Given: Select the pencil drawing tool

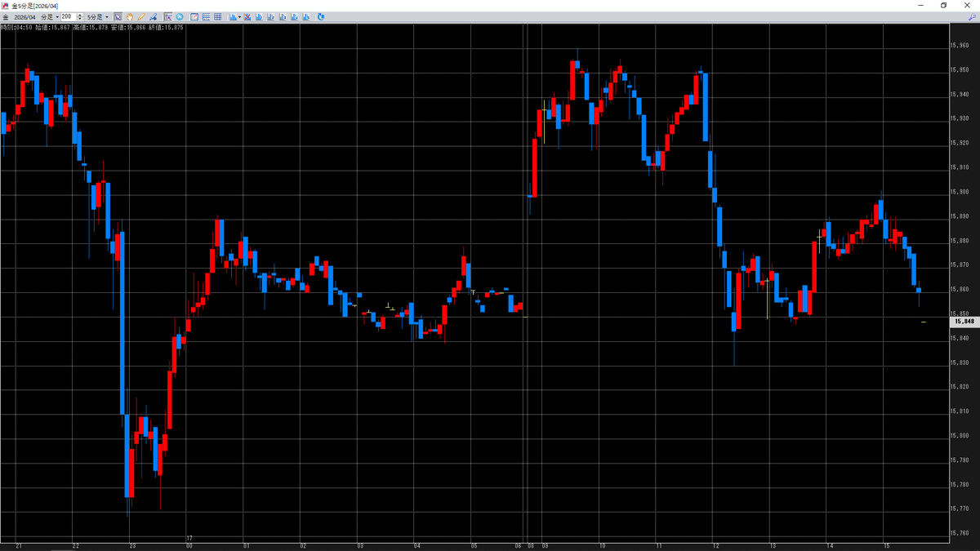Looking at the screenshot, I should [140, 17].
